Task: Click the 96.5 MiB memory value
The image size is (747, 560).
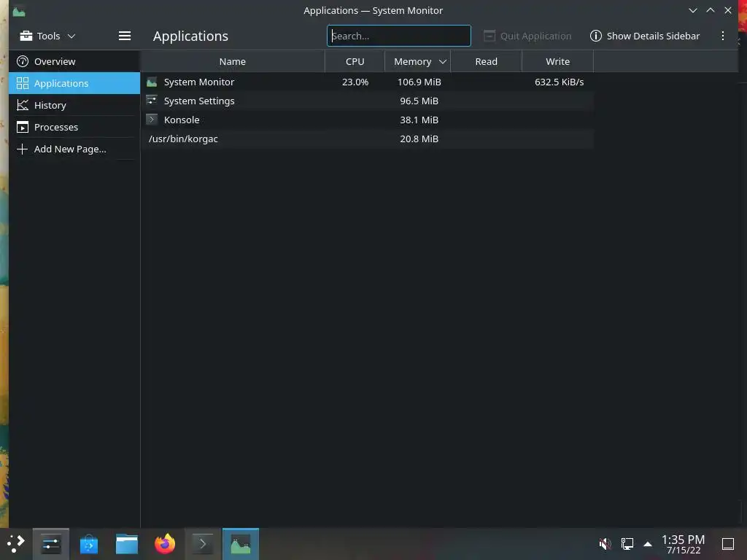Action: (419, 101)
